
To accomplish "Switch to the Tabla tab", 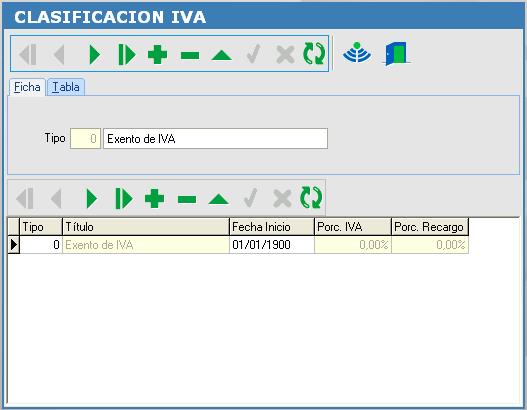I will (66, 87).
